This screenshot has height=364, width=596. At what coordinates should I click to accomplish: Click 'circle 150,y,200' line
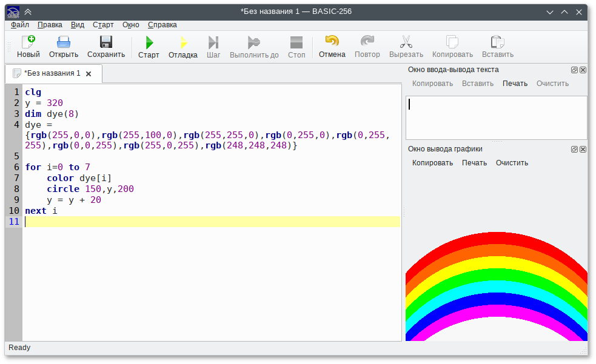click(x=90, y=189)
